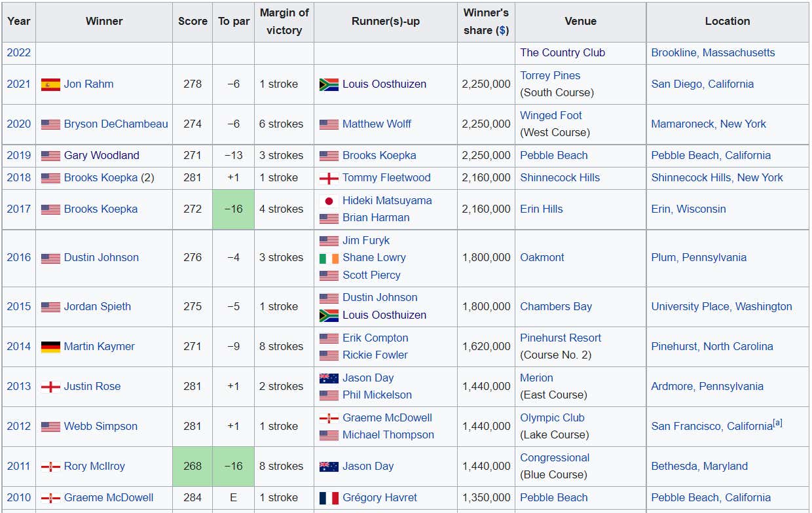The width and height of the screenshot is (812, 513).
Task: Click the US flag next to Bryson DeChambeau
Action: click(x=50, y=124)
